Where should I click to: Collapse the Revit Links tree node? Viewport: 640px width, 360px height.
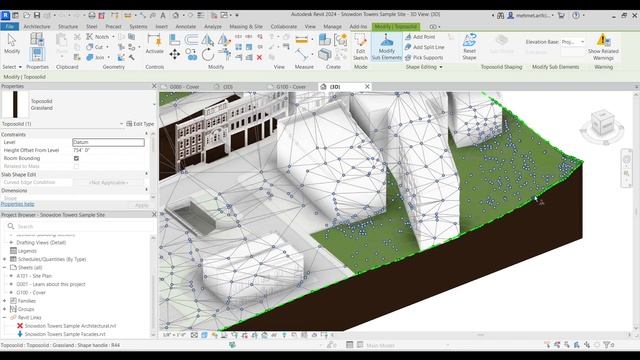pos(5,318)
